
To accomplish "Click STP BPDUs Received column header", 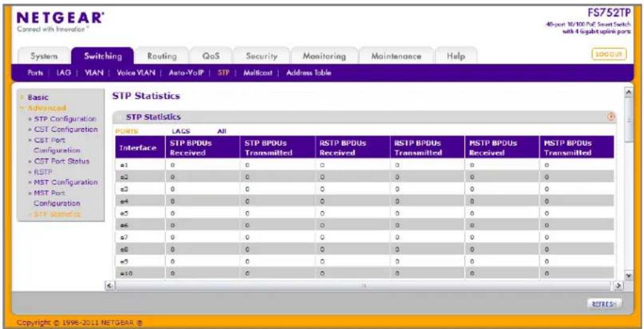I will coord(202,148).
